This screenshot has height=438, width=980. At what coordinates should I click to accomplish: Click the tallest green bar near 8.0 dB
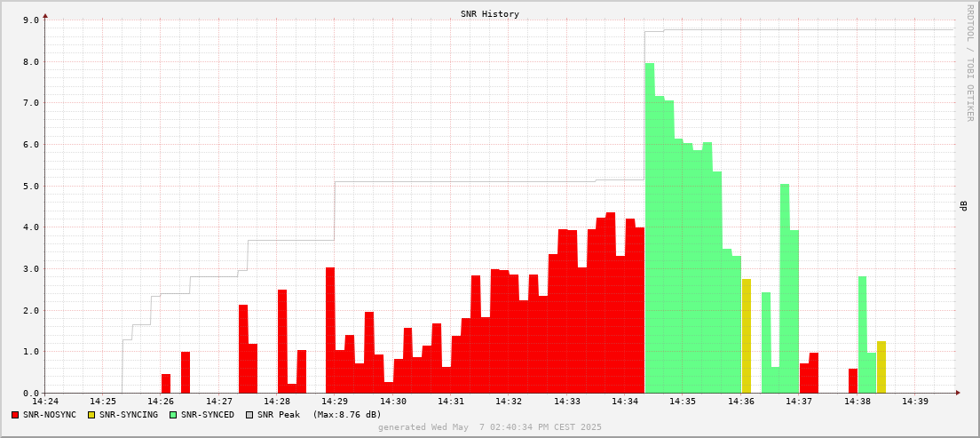coord(650,227)
